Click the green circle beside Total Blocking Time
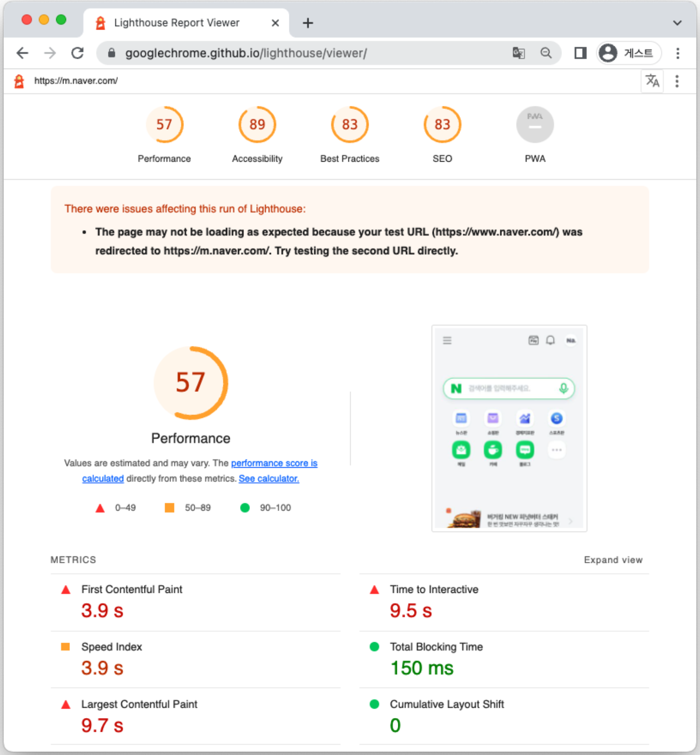The height and width of the screenshot is (755, 700). pyautogui.click(x=375, y=647)
